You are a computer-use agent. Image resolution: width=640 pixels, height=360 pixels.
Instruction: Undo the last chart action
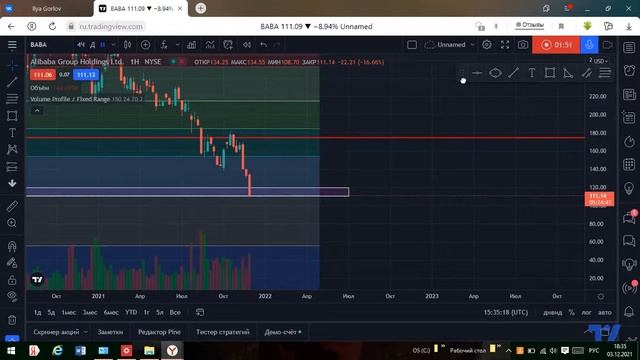264,45
